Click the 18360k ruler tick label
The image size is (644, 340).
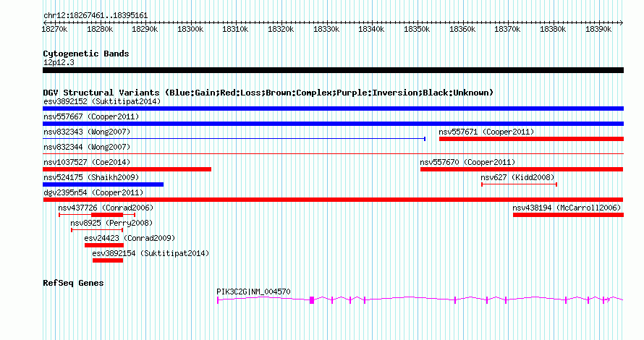(462, 30)
